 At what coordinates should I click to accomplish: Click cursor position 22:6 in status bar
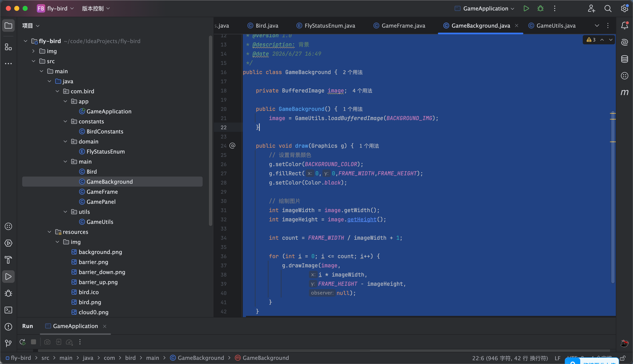510,358
